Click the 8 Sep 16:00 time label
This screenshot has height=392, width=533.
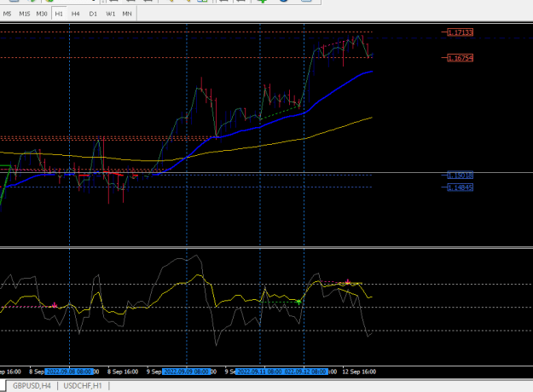[x=123, y=372]
